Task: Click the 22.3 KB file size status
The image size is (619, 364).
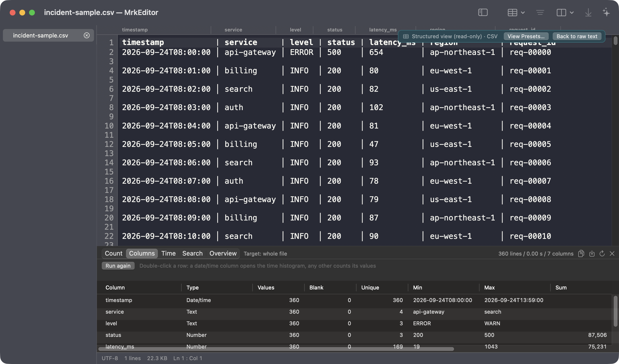Action: [157, 358]
